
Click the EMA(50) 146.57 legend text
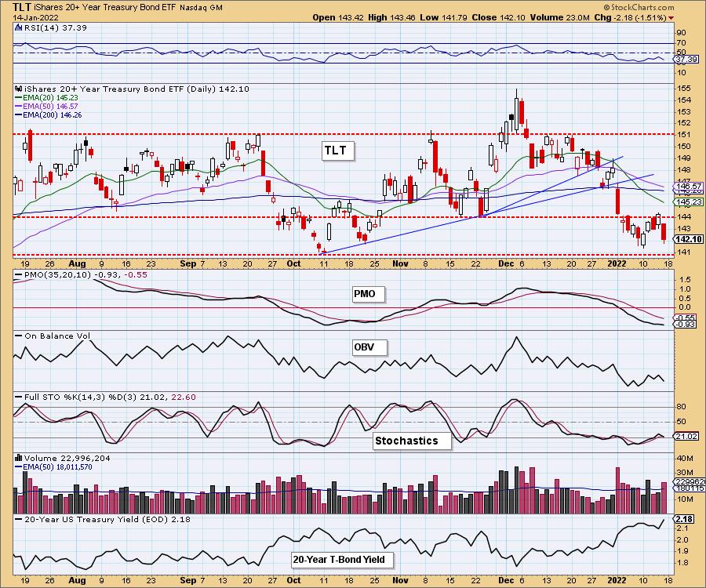(50, 107)
